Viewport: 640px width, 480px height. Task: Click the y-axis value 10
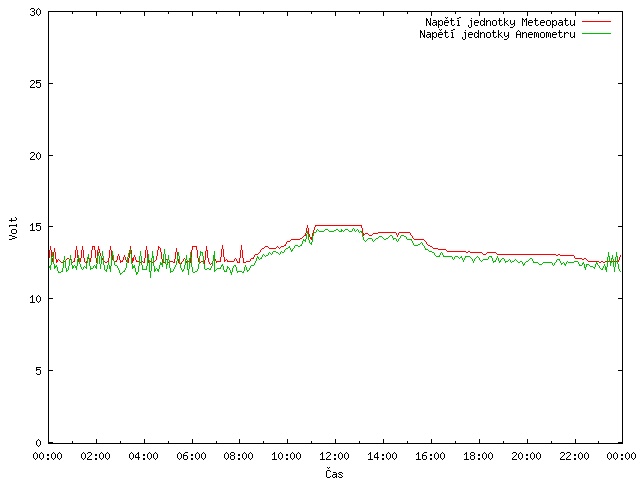pyautogui.click(x=36, y=299)
